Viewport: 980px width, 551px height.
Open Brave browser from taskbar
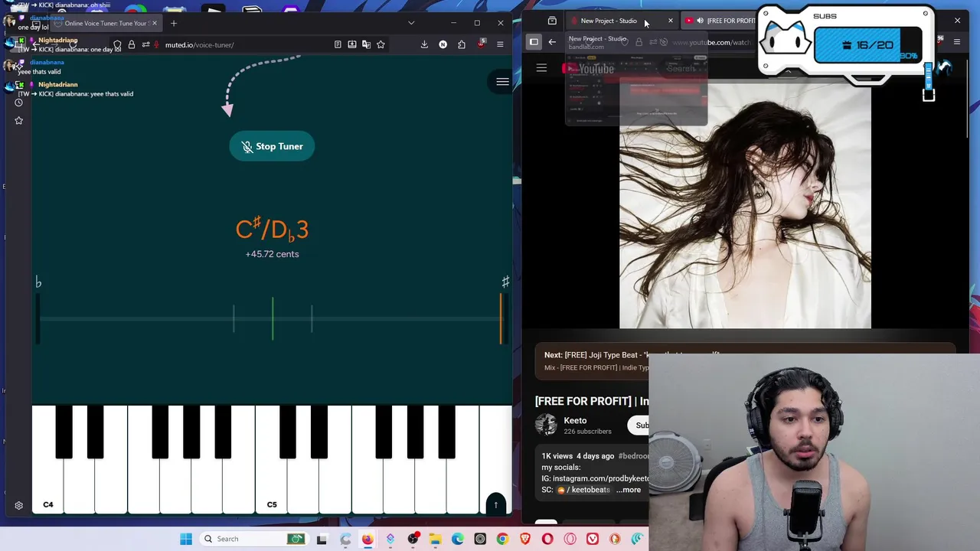tap(525, 539)
